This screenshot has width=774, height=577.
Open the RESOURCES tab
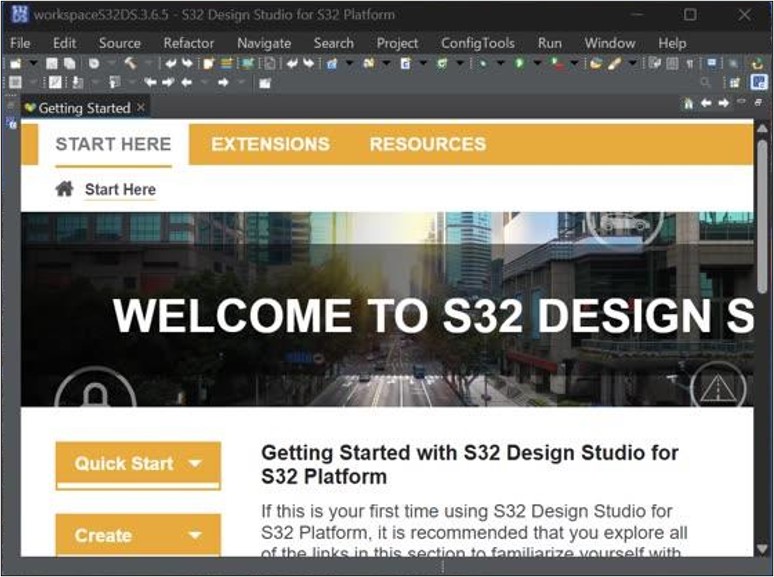click(x=427, y=144)
